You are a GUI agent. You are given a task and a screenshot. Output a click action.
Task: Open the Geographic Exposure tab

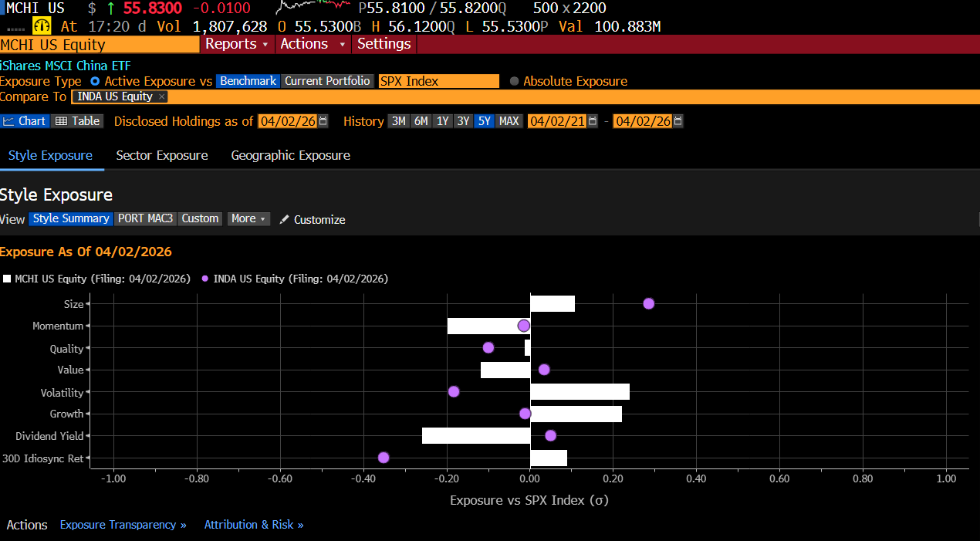click(290, 155)
